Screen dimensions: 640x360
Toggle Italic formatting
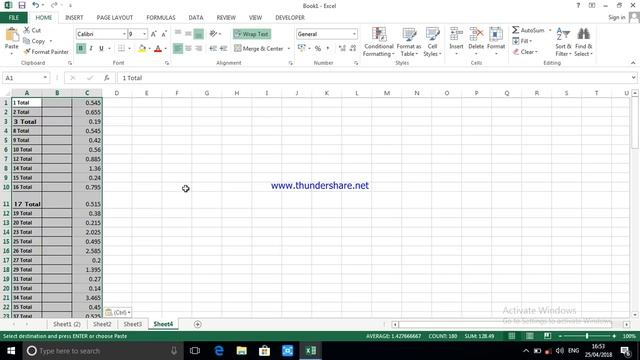pos(91,49)
